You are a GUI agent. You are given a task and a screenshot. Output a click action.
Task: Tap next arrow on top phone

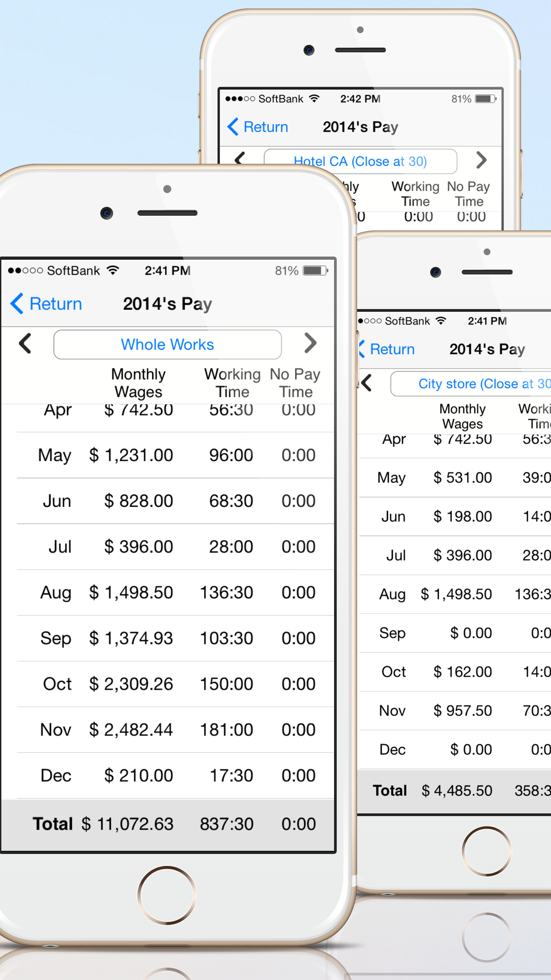tap(481, 160)
